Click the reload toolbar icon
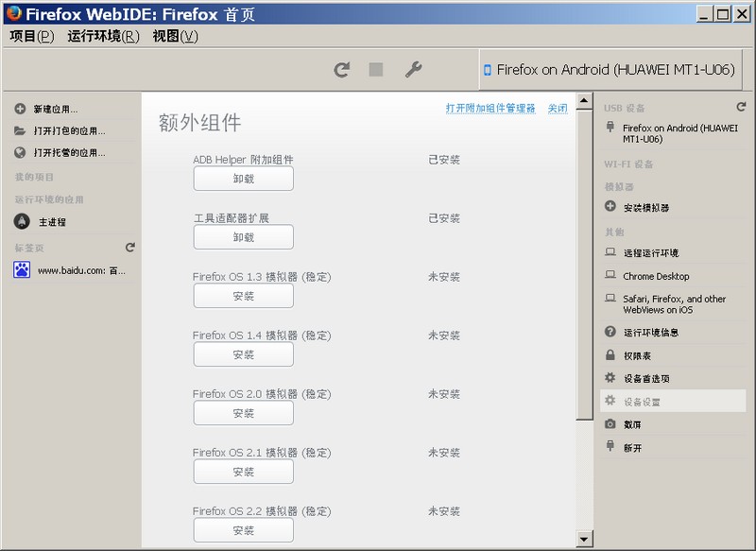The image size is (756, 551). tap(342, 70)
